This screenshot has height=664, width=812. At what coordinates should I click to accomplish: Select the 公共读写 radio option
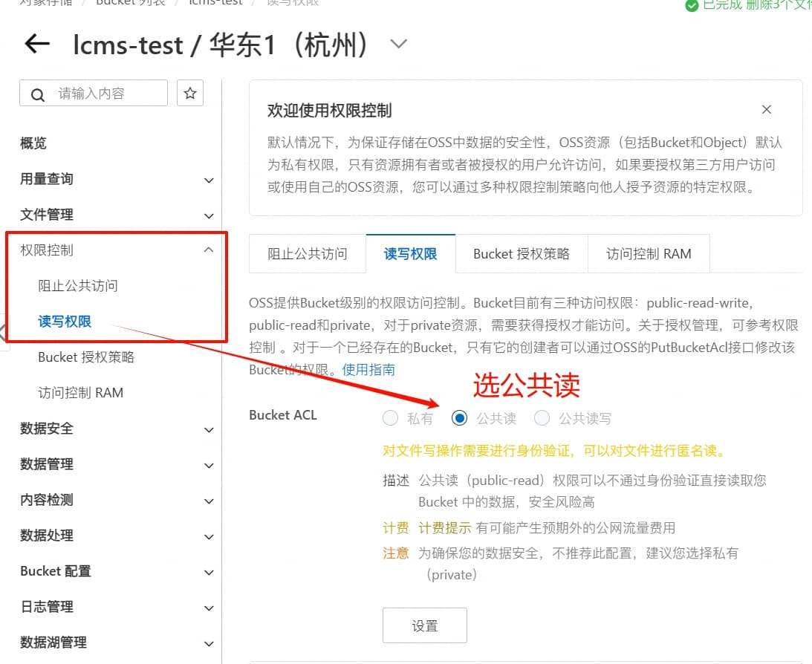pyautogui.click(x=542, y=417)
